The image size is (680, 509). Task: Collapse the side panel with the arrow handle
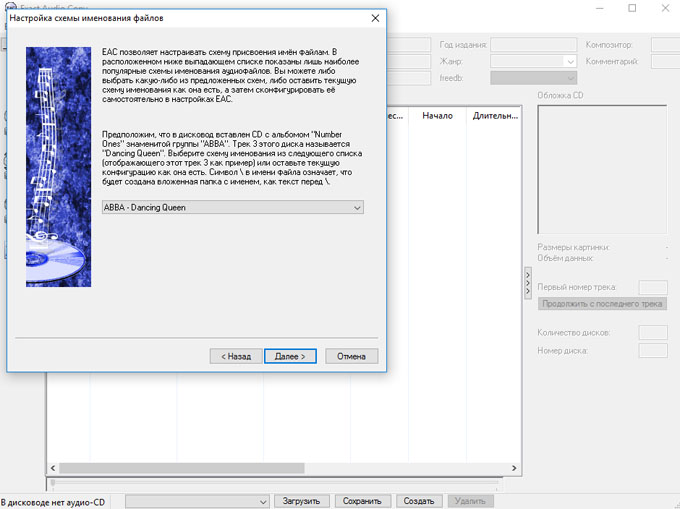[x=528, y=283]
